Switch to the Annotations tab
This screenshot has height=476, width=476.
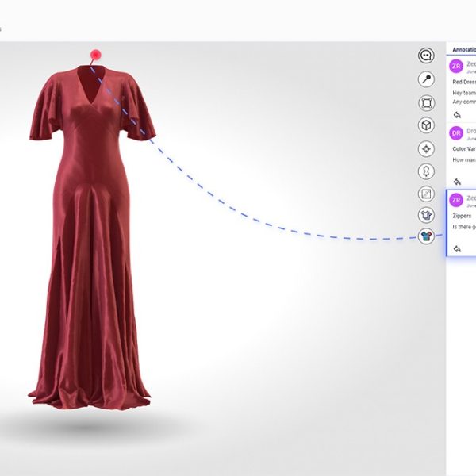464,49
